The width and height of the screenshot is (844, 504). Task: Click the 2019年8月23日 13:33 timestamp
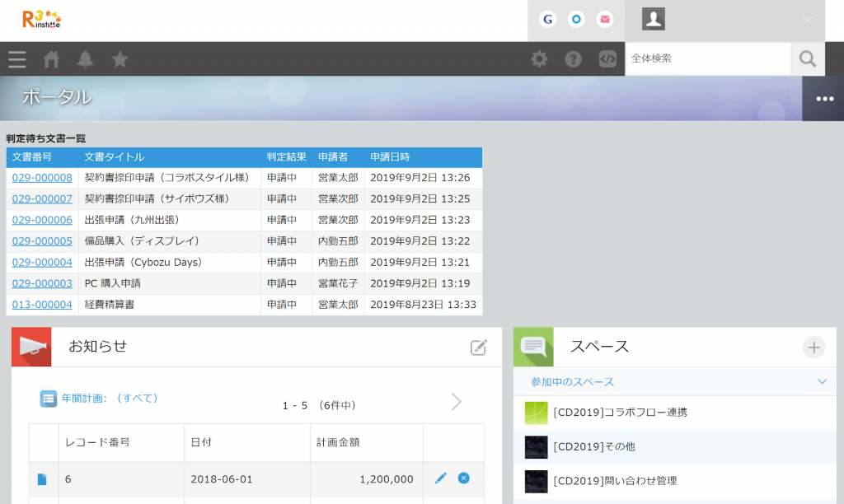[423, 305]
